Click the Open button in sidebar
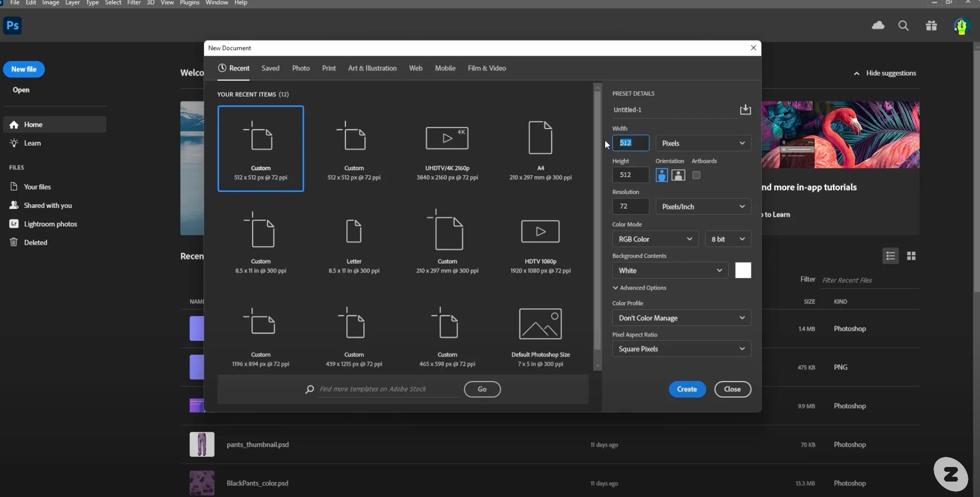Screen dimensions: 980x497 (21, 90)
